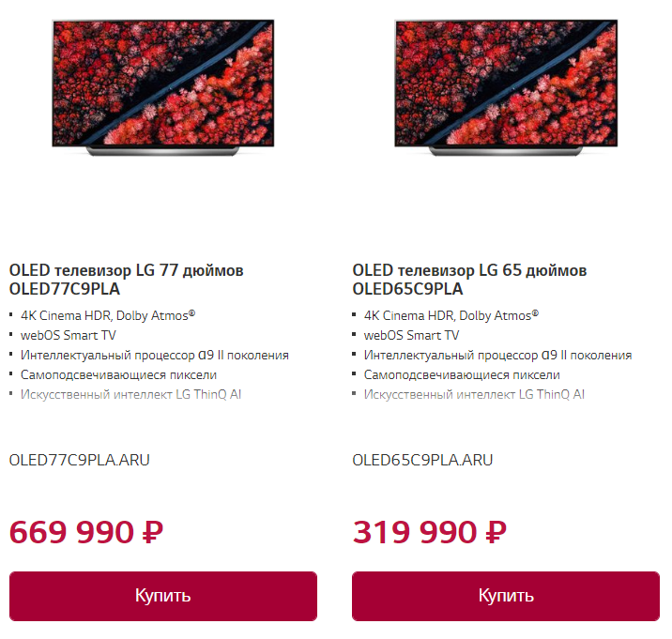Click LG ThinQ AI feature of 65-inch TV
672x639 pixels.
[x=475, y=394]
